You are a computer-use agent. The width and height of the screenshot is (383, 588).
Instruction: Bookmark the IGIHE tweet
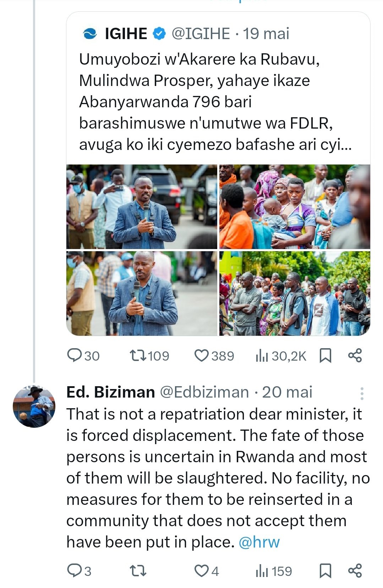coord(325,356)
